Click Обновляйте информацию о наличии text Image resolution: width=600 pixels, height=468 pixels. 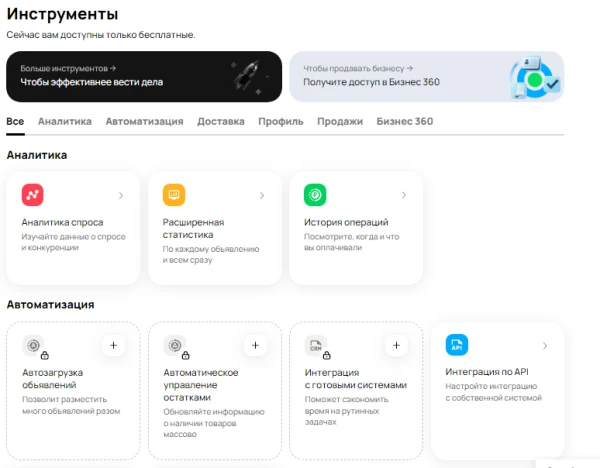(x=214, y=423)
